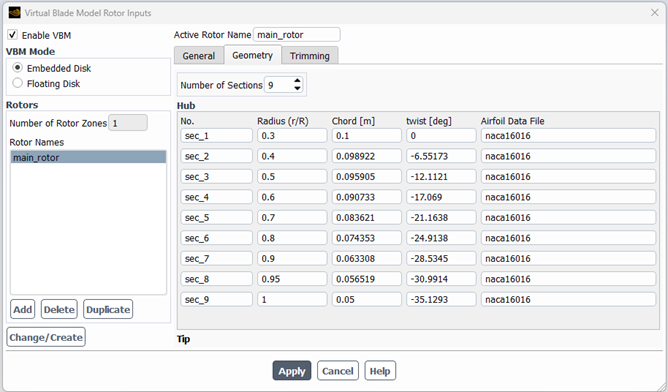Screen dimensions: 668x392
Task: Click the Change/Create button
Action: [x=46, y=337]
